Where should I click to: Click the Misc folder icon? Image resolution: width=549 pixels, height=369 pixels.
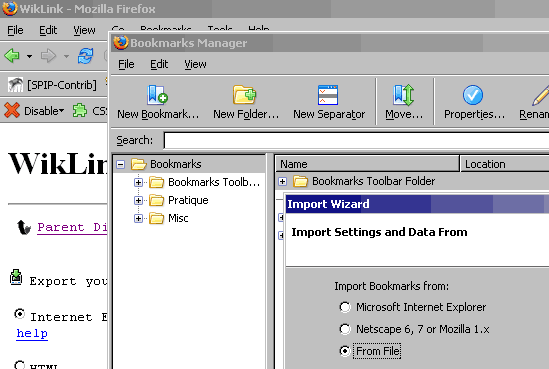156,218
